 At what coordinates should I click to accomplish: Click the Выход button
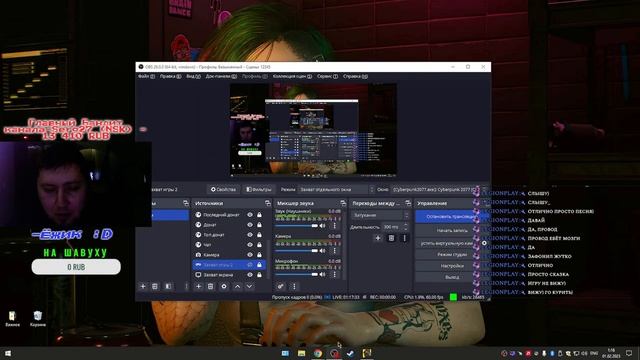[451, 277]
